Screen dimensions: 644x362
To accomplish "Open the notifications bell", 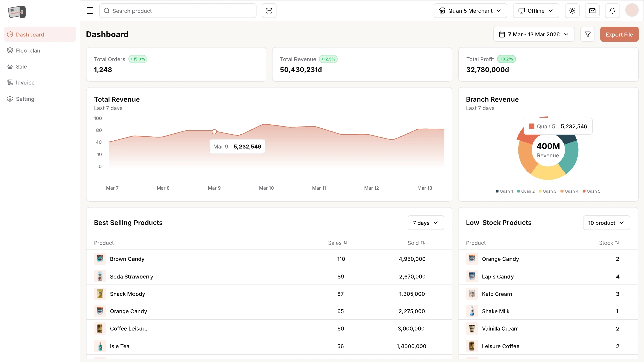I will (x=612, y=11).
